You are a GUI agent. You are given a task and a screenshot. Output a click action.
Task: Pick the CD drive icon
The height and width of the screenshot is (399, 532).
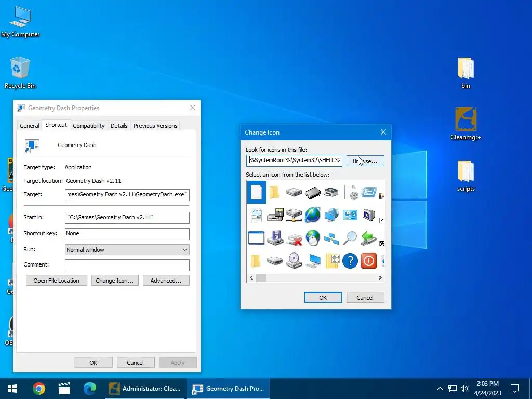tap(294, 261)
